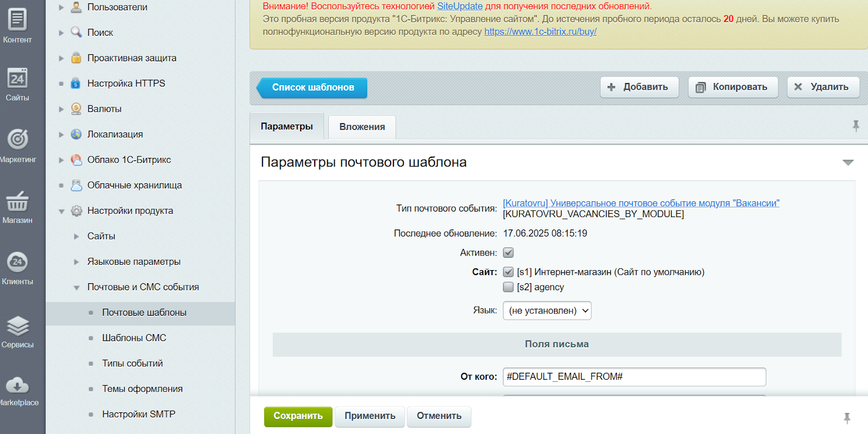
Task: Open the Язык dropdown
Action: pyautogui.click(x=547, y=311)
